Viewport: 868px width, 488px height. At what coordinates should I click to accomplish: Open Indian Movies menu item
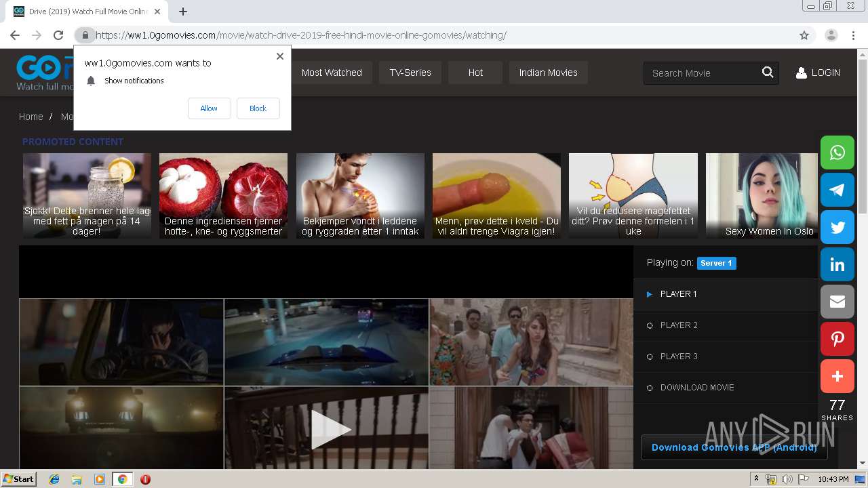point(548,73)
